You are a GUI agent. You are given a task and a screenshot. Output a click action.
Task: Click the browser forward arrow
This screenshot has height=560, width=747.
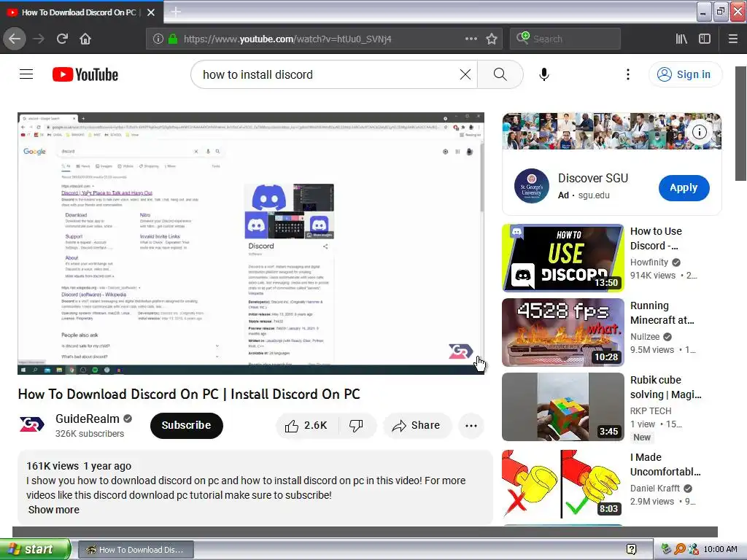(x=39, y=39)
